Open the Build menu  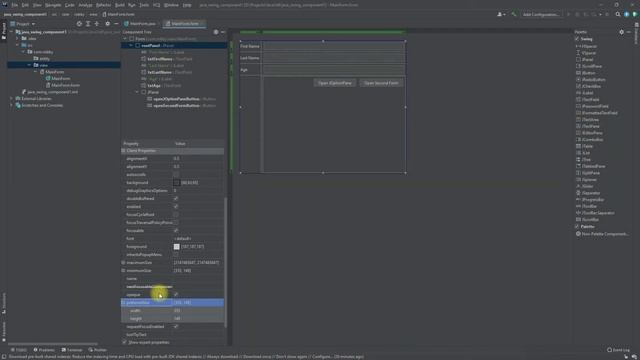tap(119, 5)
